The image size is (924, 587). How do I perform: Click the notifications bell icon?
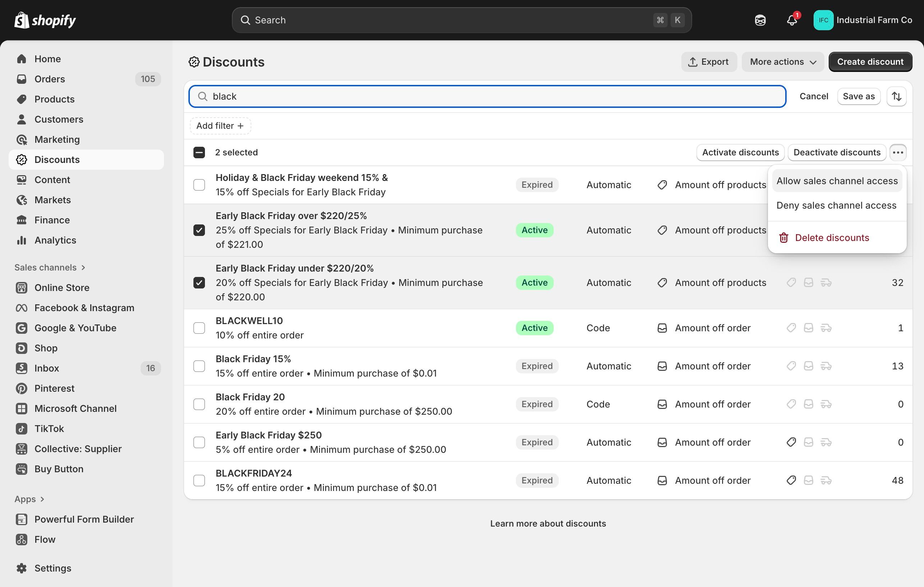[x=792, y=20]
